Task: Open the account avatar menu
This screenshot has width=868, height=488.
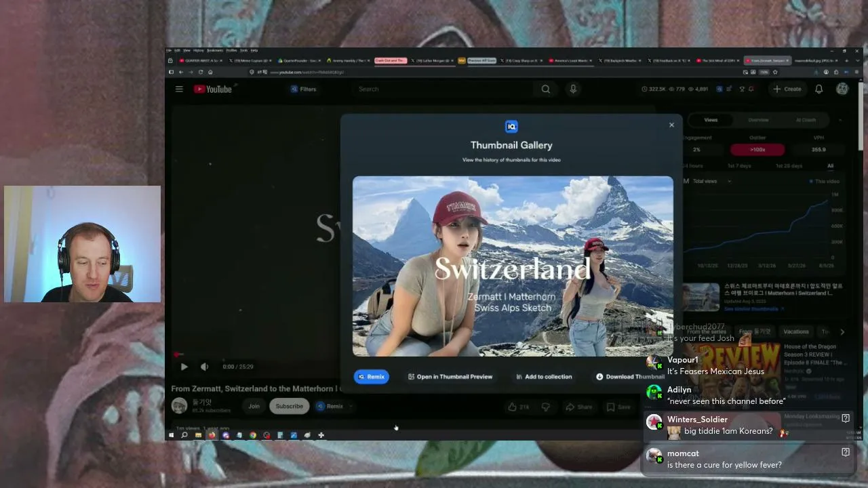Action: 842,89
